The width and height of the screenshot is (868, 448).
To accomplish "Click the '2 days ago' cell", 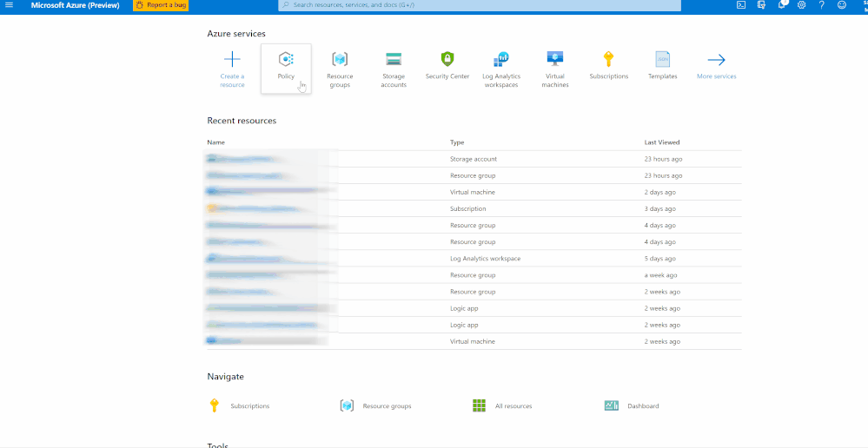I will [x=659, y=192].
